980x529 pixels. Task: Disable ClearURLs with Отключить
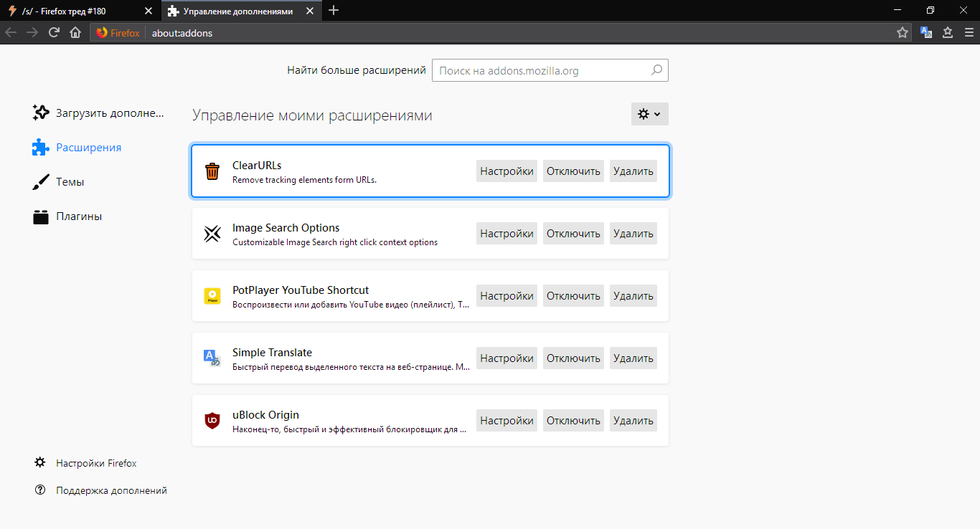[x=573, y=171]
